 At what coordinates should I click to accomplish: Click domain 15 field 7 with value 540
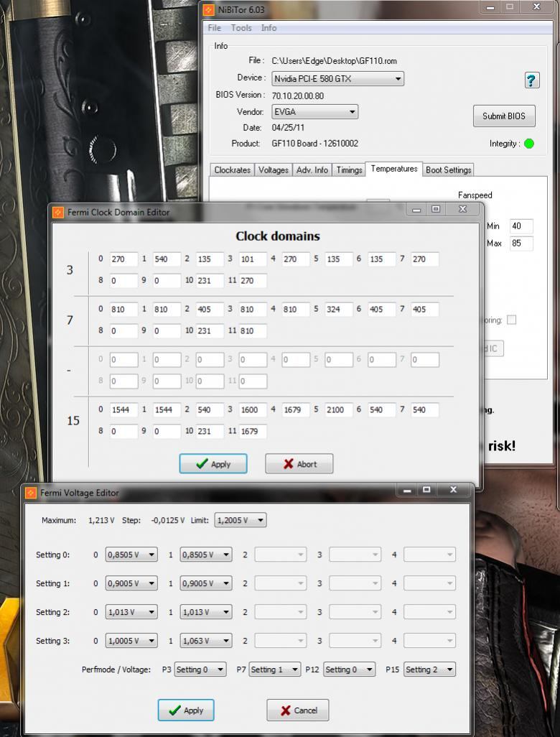pos(425,410)
